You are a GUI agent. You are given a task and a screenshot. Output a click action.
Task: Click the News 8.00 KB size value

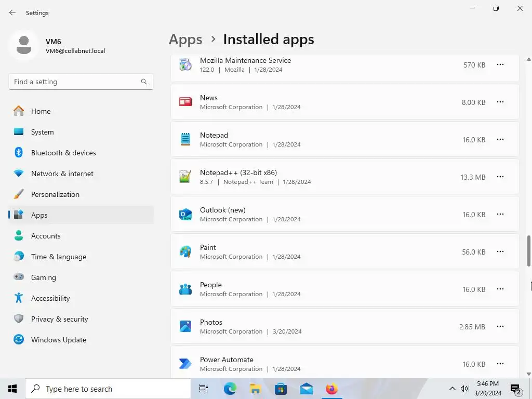point(474,102)
